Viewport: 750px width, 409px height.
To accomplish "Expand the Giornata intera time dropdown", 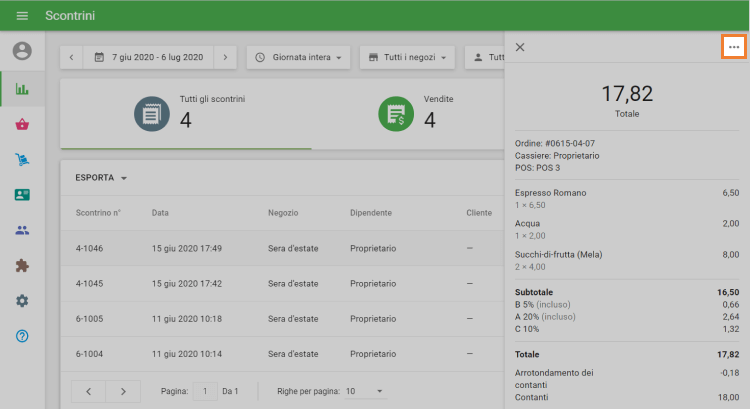I will 298,58.
